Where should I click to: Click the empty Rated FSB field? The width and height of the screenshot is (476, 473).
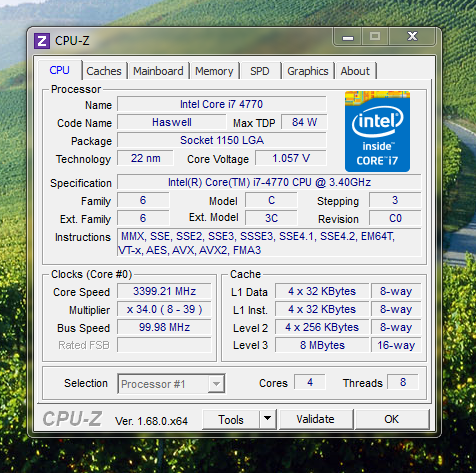click(164, 345)
